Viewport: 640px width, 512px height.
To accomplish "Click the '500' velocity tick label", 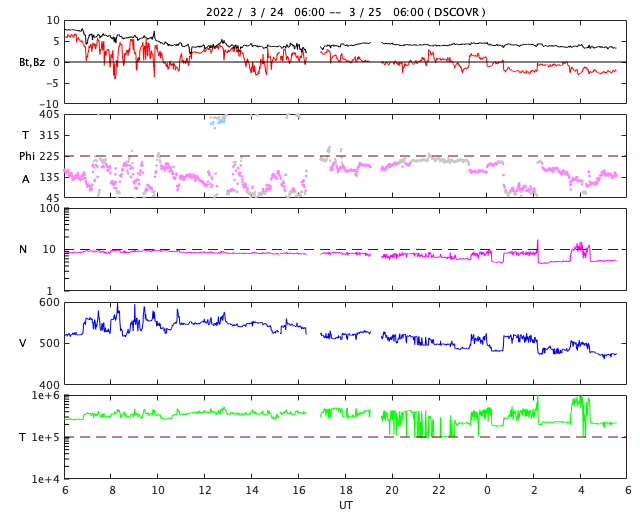I will 49,343.
